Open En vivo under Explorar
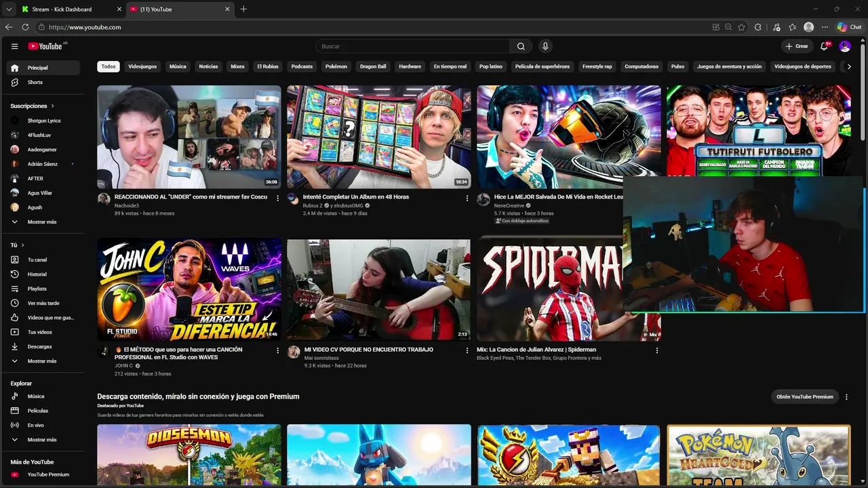 (x=43, y=425)
